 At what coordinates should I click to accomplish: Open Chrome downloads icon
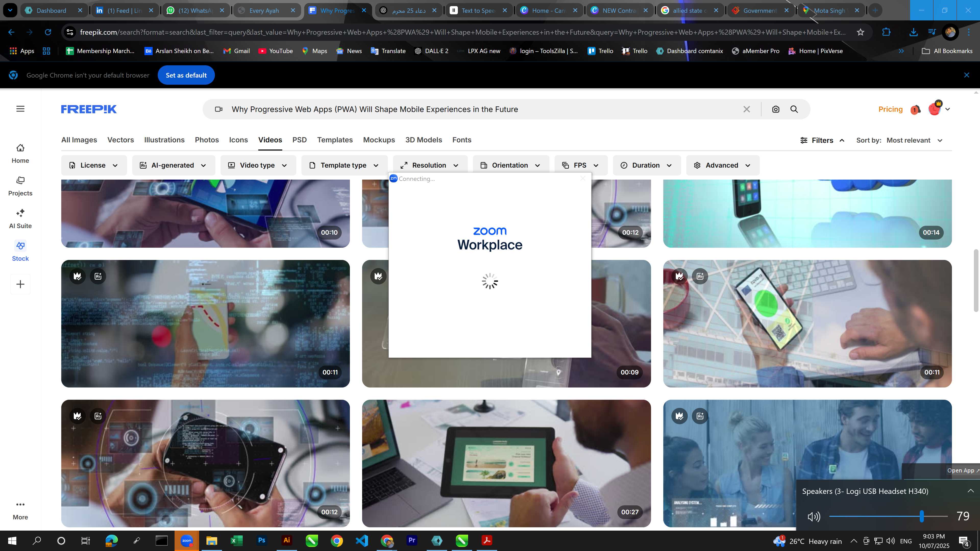[x=913, y=32]
